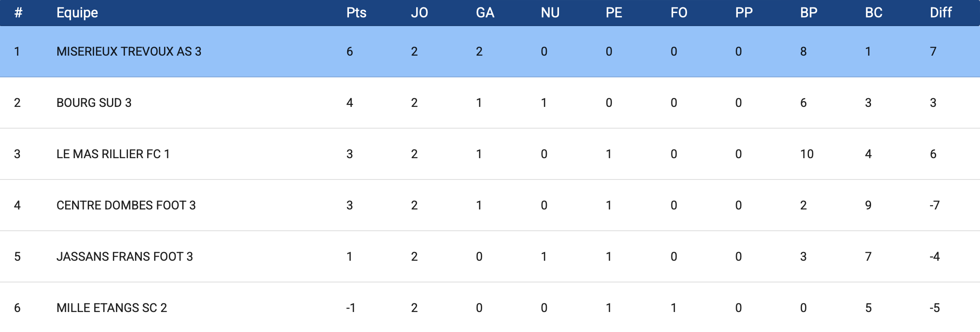Open BOURG SUD 3 team row
980x332 pixels.
click(94, 103)
